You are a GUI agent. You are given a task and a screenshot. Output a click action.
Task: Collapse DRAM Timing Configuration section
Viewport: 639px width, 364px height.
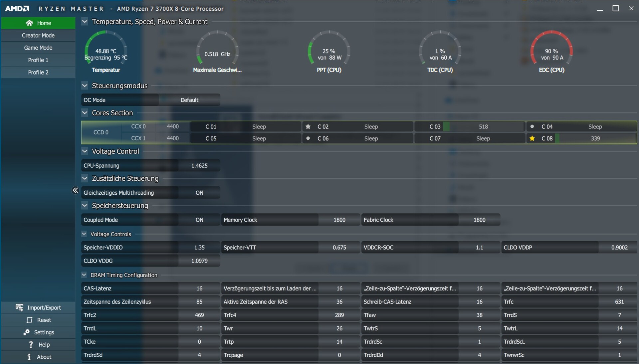tap(84, 275)
